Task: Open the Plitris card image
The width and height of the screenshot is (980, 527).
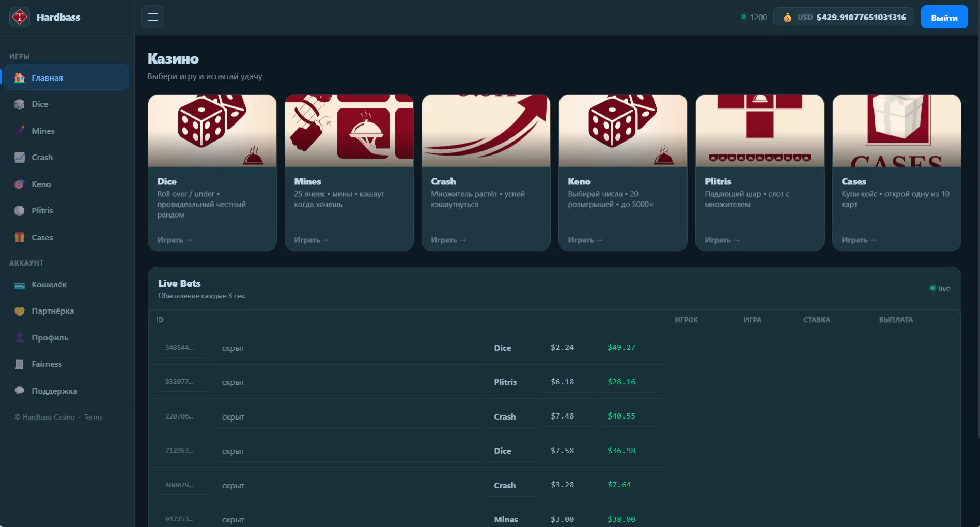Action: (760, 131)
